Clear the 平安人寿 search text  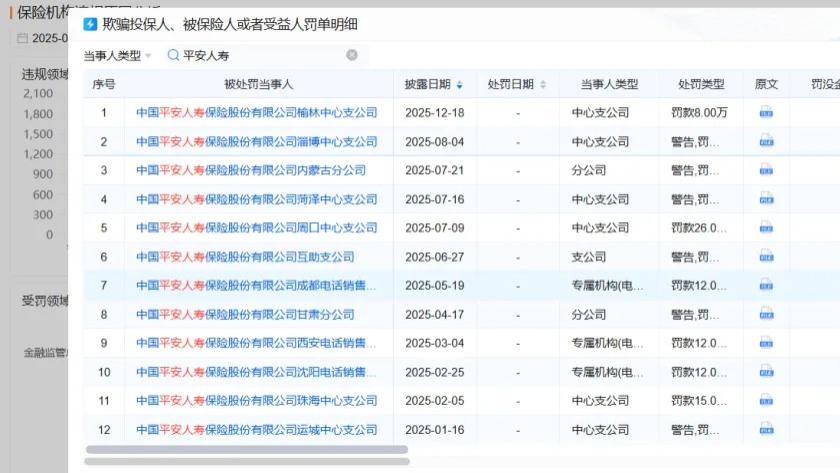[352, 55]
